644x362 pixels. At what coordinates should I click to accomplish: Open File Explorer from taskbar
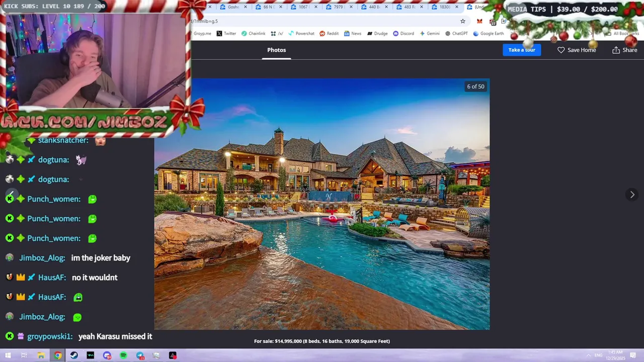click(41, 355)
